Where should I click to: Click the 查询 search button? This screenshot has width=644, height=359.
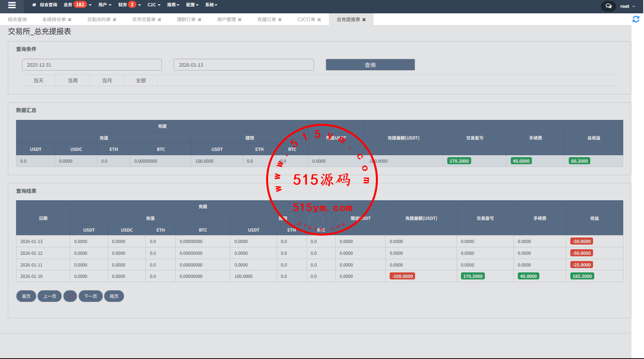[x=370, y=65]
